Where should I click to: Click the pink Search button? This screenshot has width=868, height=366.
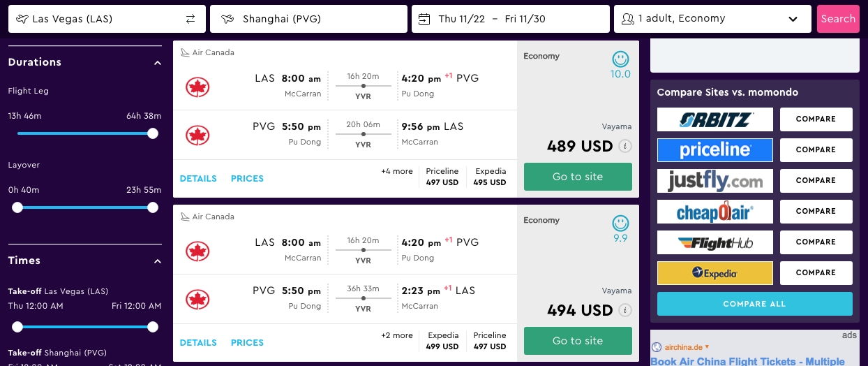(x=838, y=19)
